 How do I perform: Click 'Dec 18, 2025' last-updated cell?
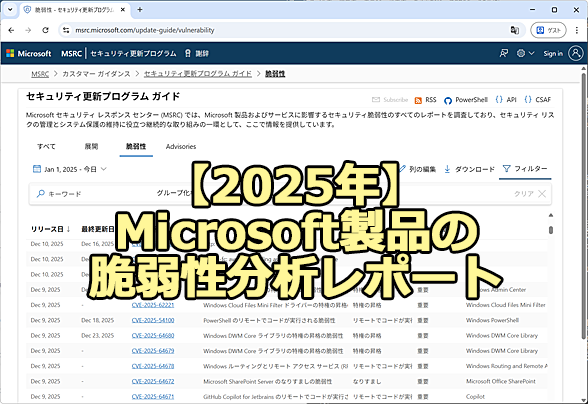point(98,320)
